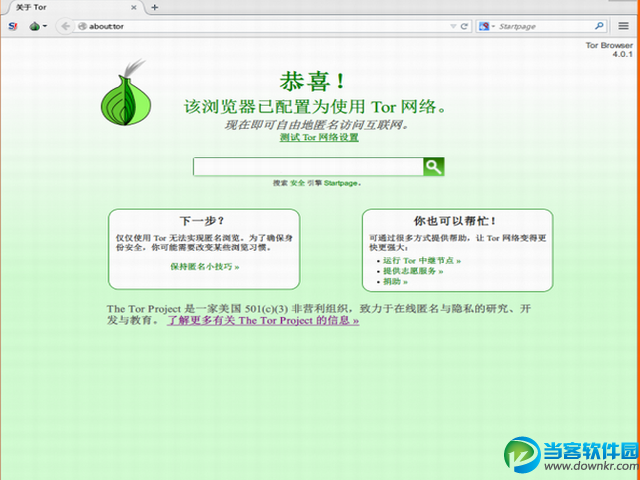Click the NoScript S! icon in toolbar
This screenshot has height=480, width=640.
click(13, 26)
